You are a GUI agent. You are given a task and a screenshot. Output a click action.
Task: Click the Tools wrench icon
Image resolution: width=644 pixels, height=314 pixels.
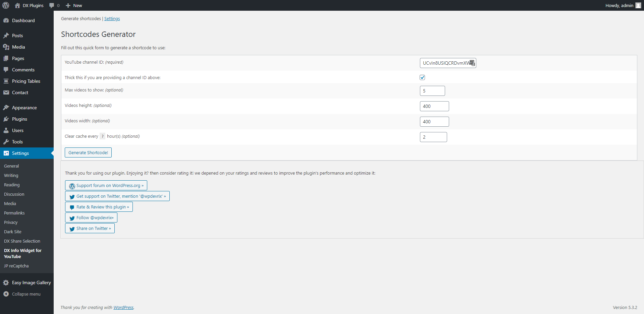(x=6, y=142)
